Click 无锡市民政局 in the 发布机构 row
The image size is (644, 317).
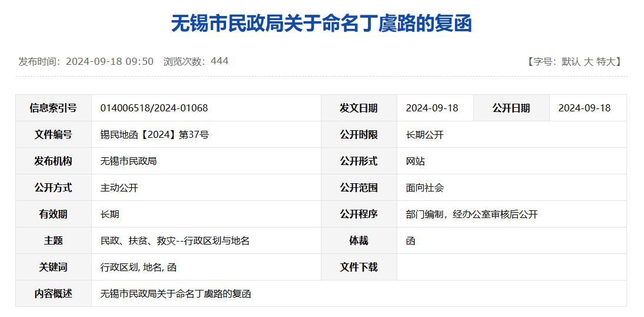(x=128, y=161)
